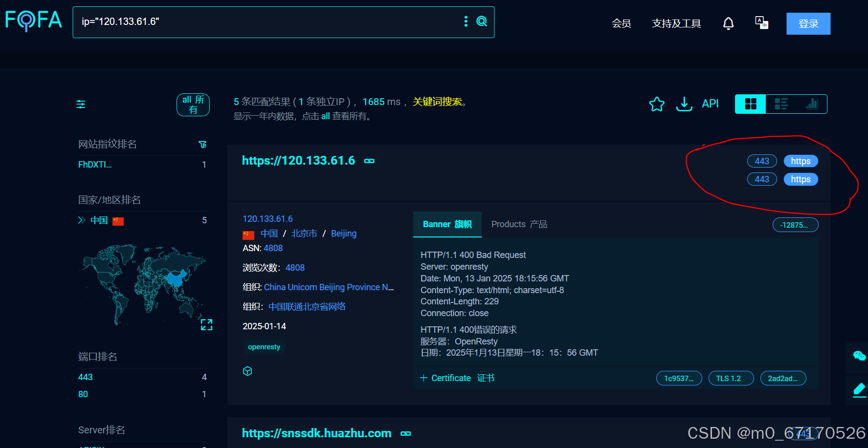Click the TLS 1.2 badge

[731, 378]
